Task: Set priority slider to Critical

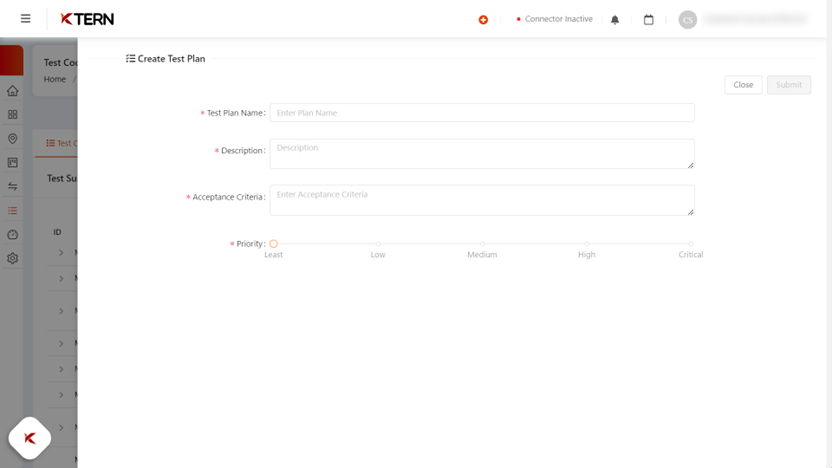Action: [691, 244]
